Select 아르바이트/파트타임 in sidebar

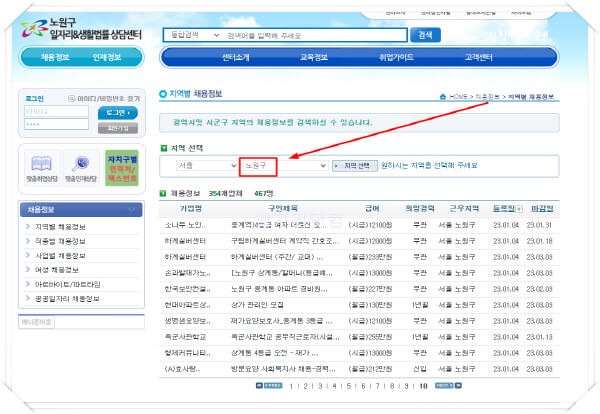click(x=68, y=284)
